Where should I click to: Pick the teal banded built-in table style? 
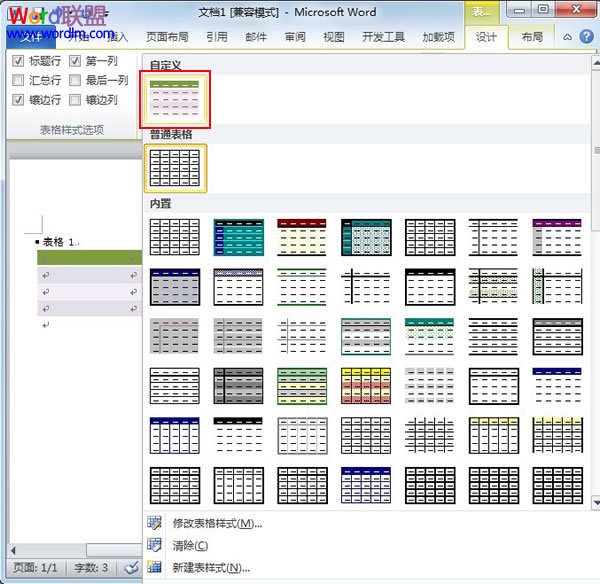click(x=238, y=237)
